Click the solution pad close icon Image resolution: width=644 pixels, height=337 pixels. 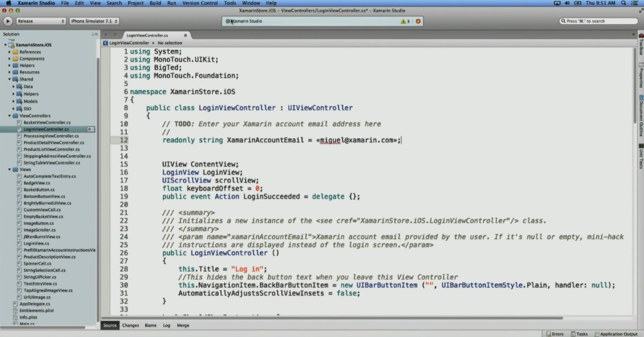[x=96, y=34]
